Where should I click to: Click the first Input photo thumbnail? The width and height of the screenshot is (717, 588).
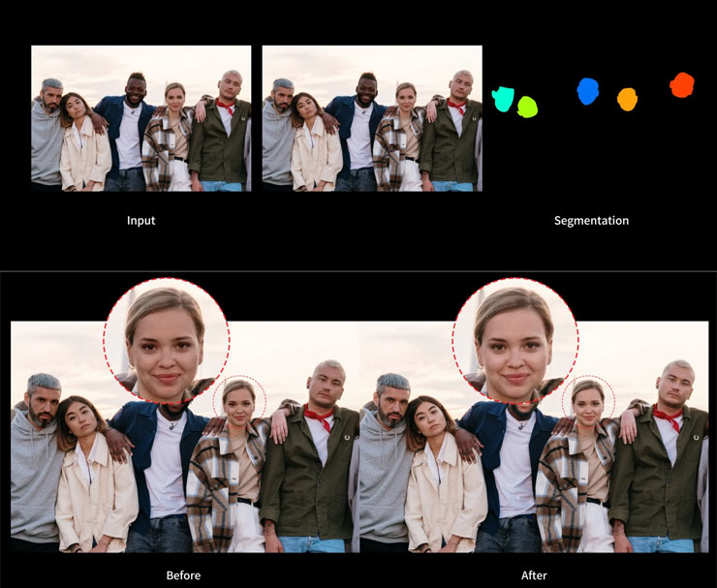[x=140, y=118]
